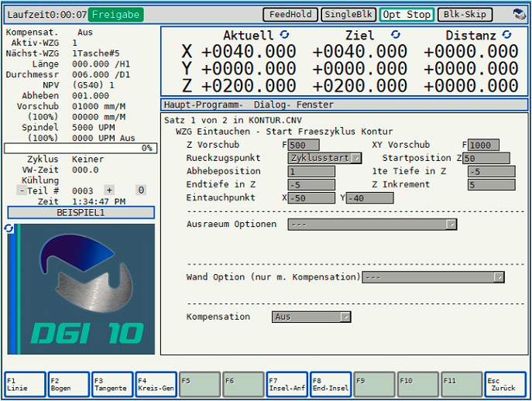
Task: Click Aktuell Z value +0200.000
Action: click(249, 85)
